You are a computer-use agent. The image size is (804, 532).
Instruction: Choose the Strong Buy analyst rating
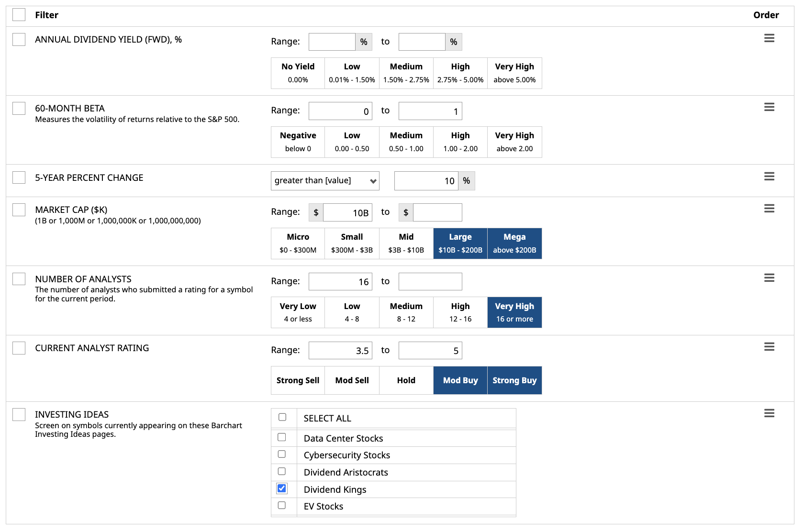[514, 380]
